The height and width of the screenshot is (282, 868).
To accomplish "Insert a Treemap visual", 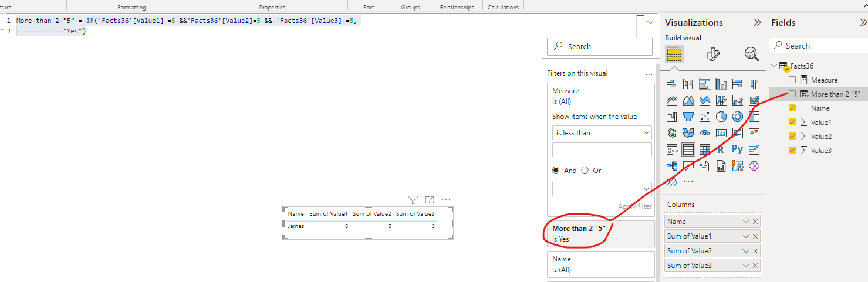I will point(754,117).
